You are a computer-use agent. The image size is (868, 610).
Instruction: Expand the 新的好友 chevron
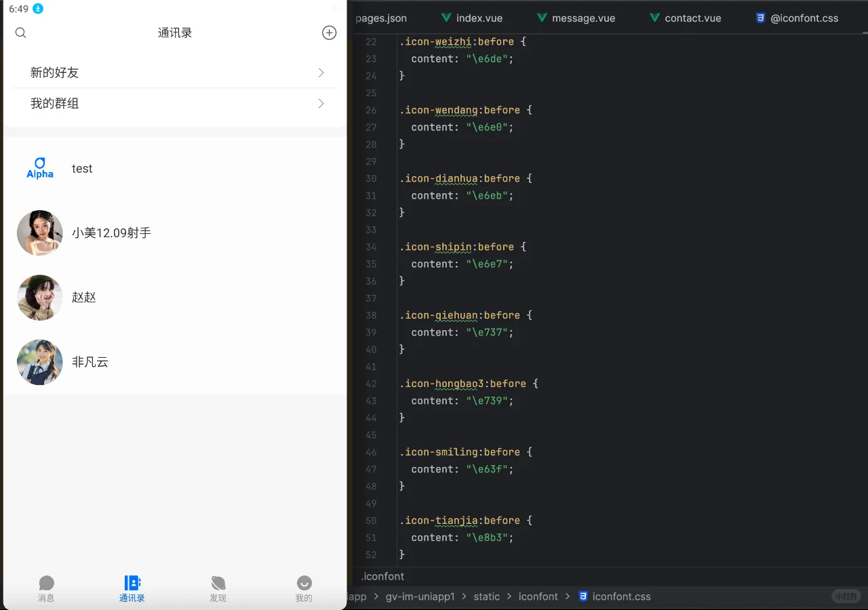pyautogui.click(x=321, y=73)
